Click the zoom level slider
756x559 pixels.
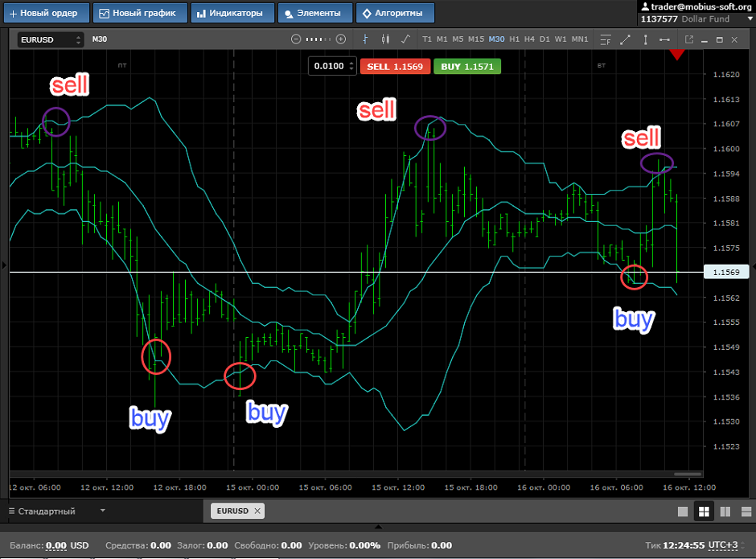tap(318, 39)
